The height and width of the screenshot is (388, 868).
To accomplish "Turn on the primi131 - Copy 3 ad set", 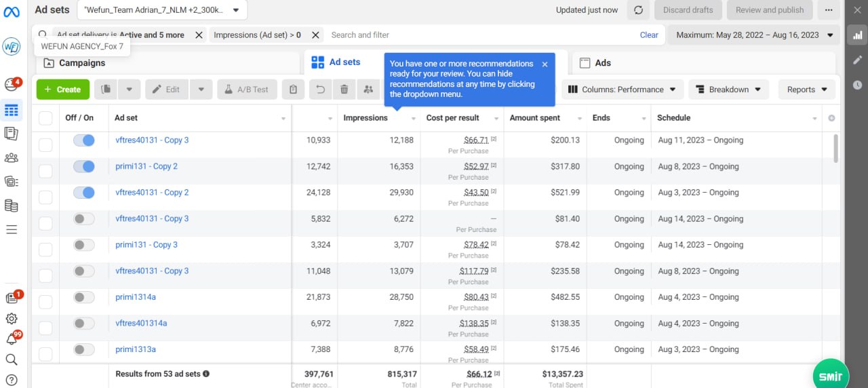I will click(x=84, y=245).
